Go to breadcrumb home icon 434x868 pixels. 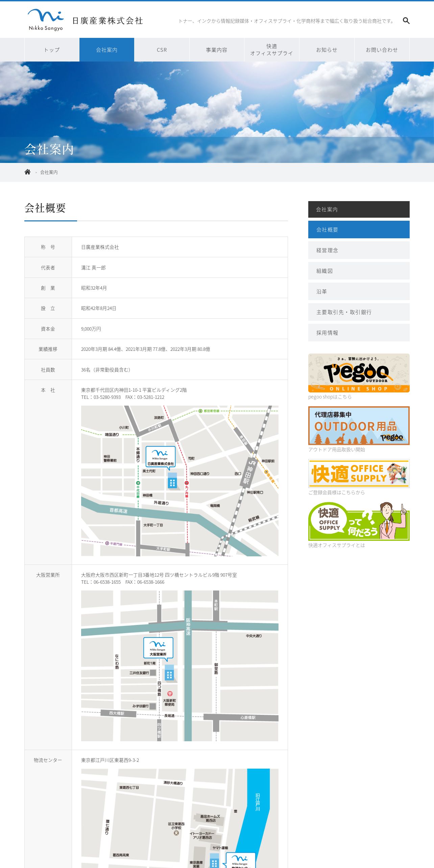coord(28,172)
